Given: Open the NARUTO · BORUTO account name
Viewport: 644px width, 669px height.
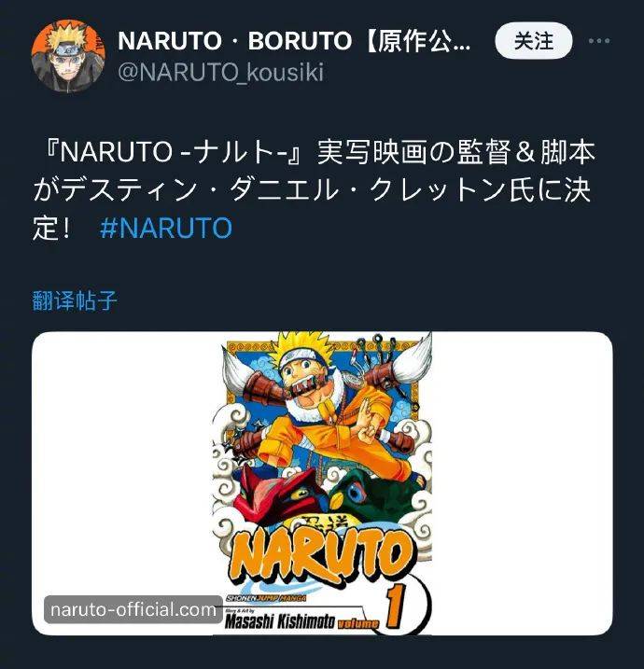Looking at the screenshot, I should [295, 41].
